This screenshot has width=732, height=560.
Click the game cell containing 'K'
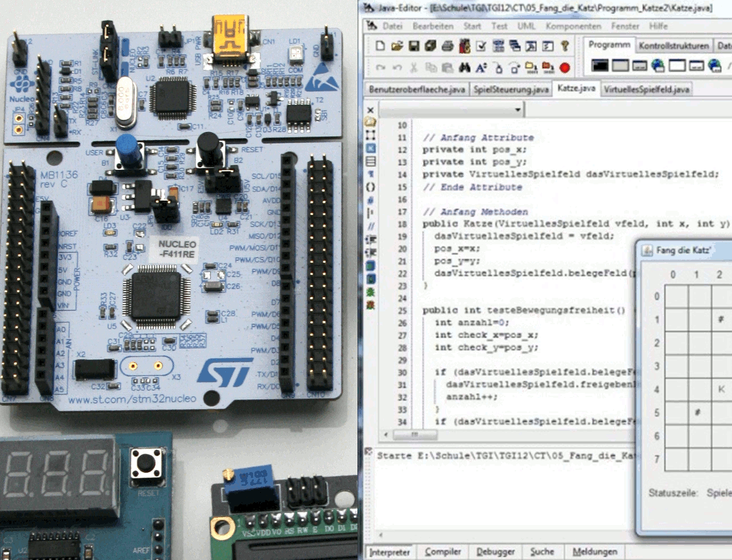[722, 389]
